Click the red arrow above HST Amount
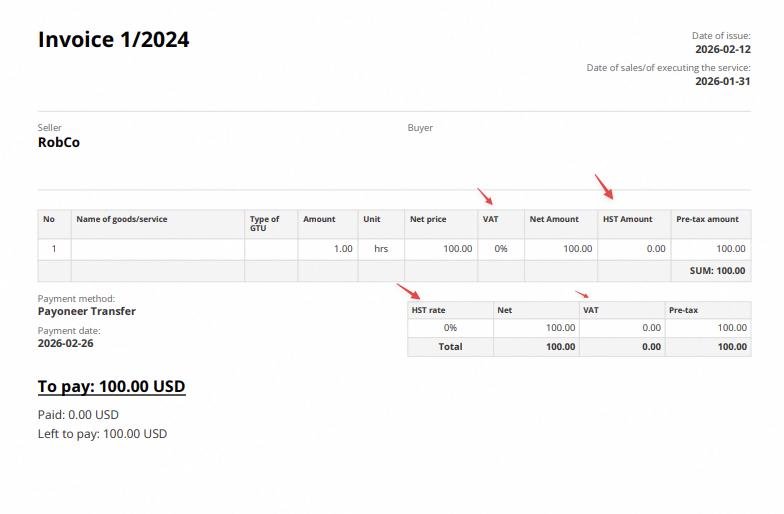 coord(604,186)
